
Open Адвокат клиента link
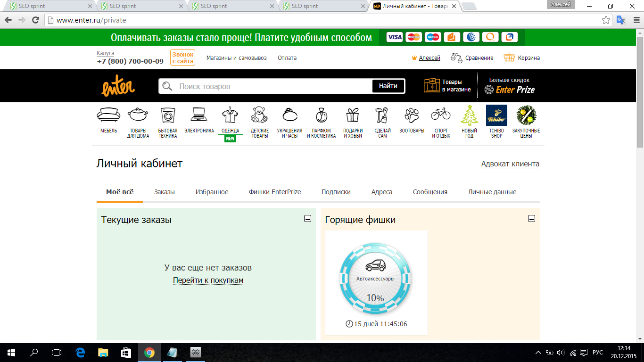coord(510,164)
